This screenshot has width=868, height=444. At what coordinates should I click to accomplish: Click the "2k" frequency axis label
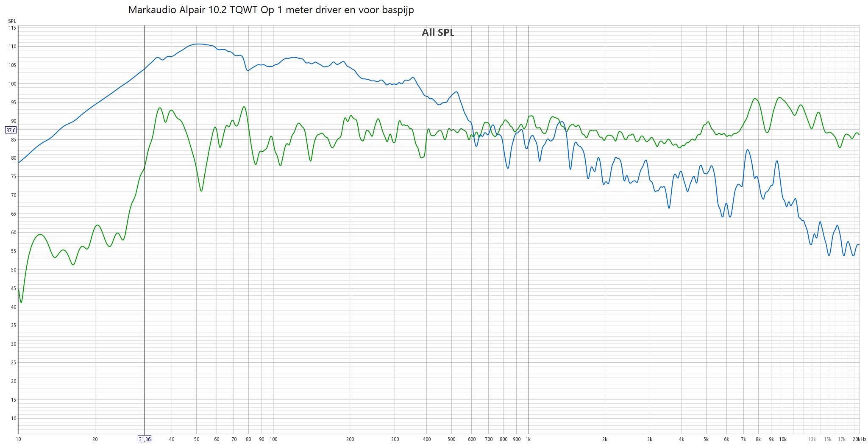click(x=605, y=439)
